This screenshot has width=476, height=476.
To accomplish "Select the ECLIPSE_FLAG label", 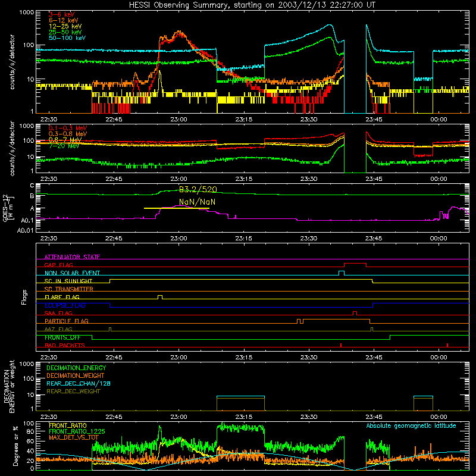I will click(x=65, y=305).
